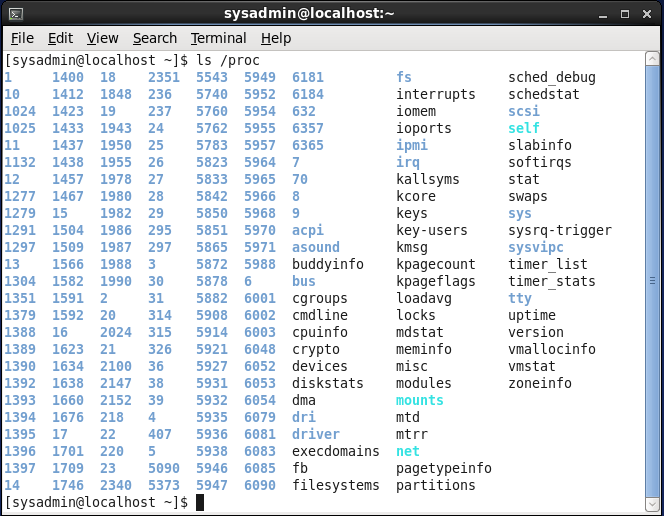Click the 'irq' directory entry
Image resolution: width=664 pixels, height=516 pixels.
tap(407, 163)
